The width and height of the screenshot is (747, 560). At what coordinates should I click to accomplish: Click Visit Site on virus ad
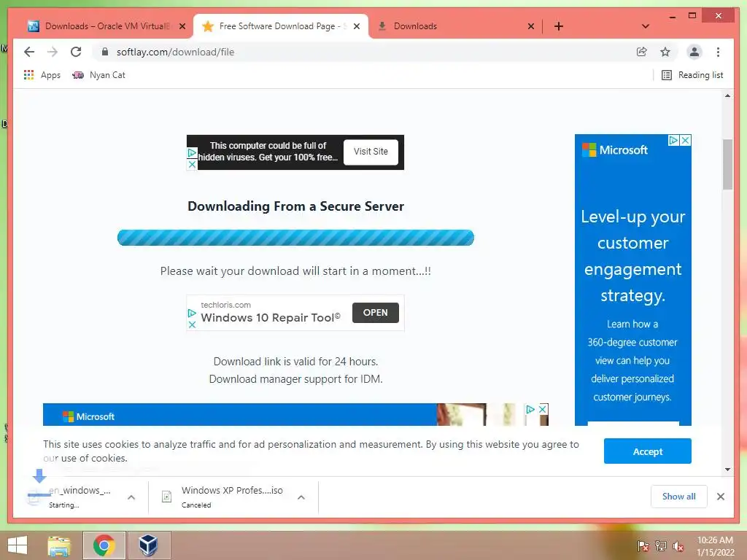point(371,152)
